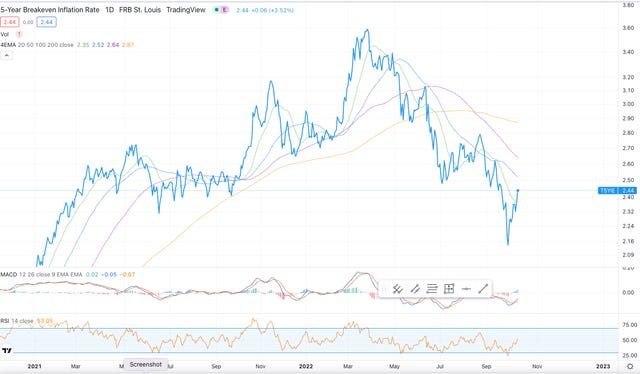640x374 pixels.
Task: Select the grid box drawing tool
Action: coord(449,289)
